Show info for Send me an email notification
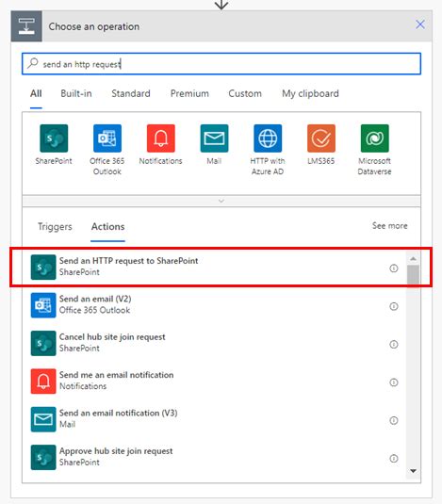The height and width of the screenshot is (504, 442). pos(393,382)
